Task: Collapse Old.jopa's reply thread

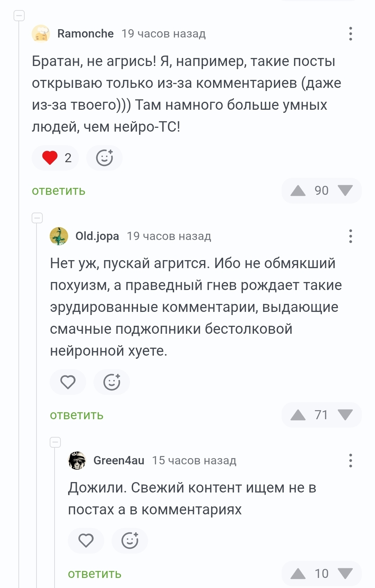Action: [x=37, y=218]
